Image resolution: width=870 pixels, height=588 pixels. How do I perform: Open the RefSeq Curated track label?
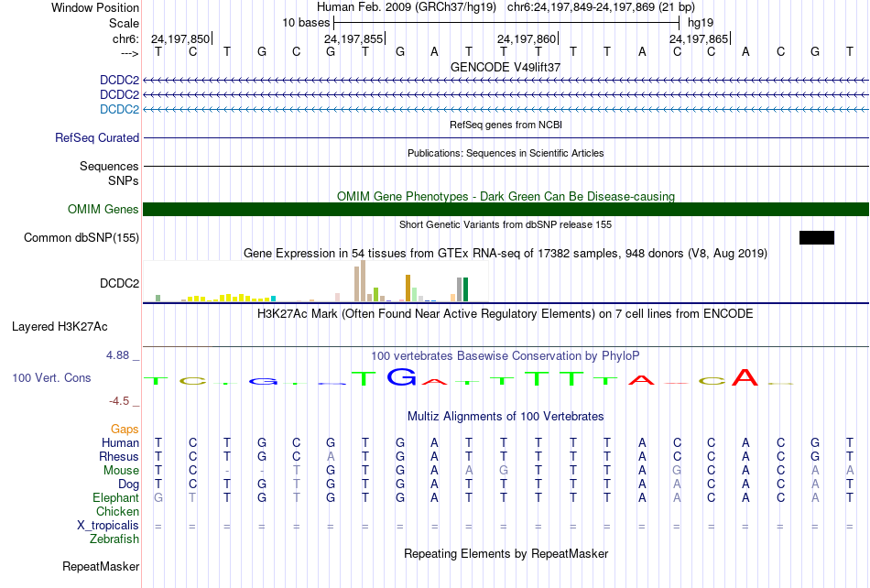tap(97, 137)
